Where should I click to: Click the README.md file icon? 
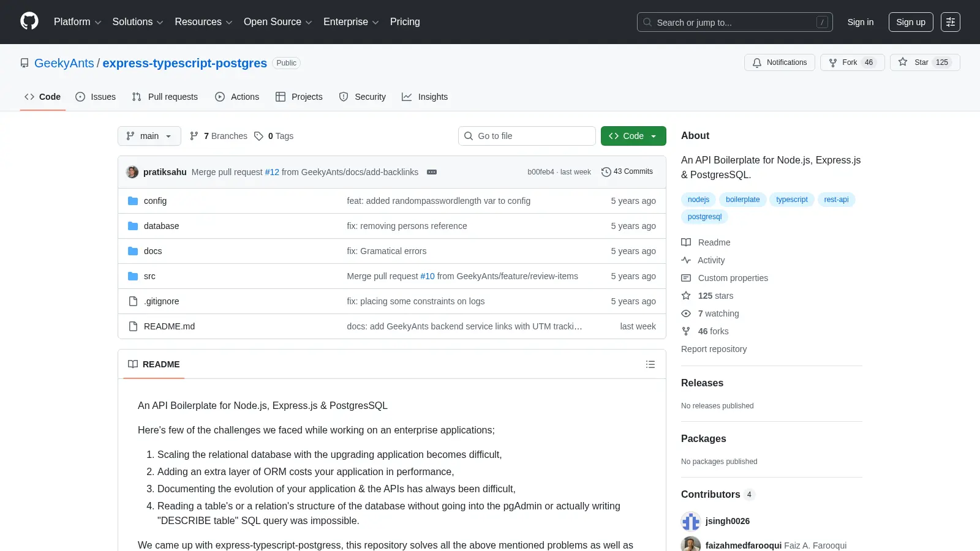tap(133, 326)
